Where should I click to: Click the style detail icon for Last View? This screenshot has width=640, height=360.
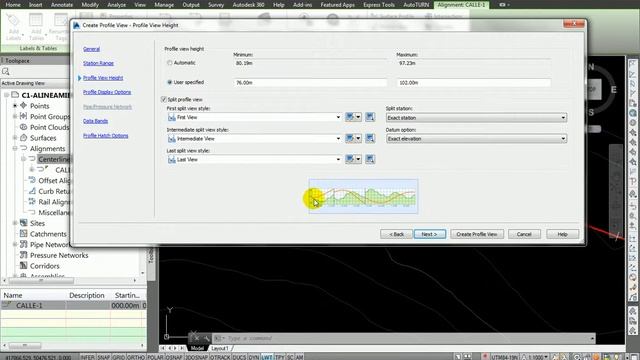tap(370, 160)
